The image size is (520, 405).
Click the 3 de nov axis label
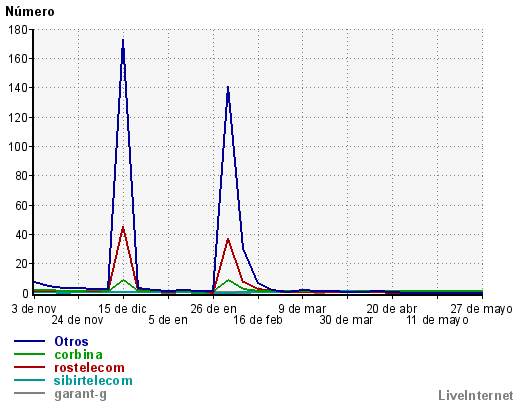34,309
